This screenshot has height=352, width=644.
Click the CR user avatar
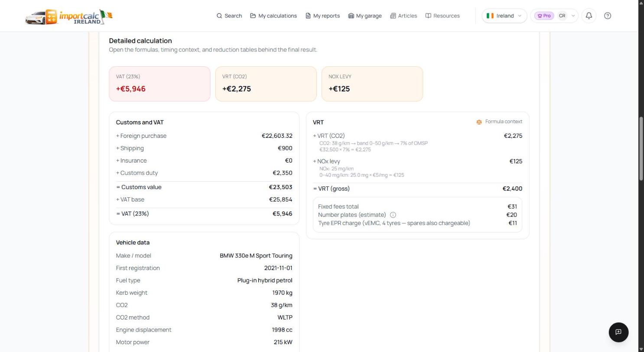(562, 16)
